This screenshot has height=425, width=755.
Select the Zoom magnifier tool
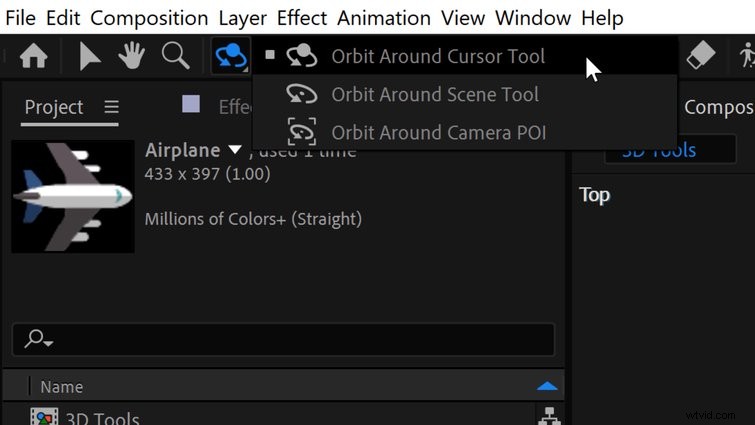(x=176, y=56)
